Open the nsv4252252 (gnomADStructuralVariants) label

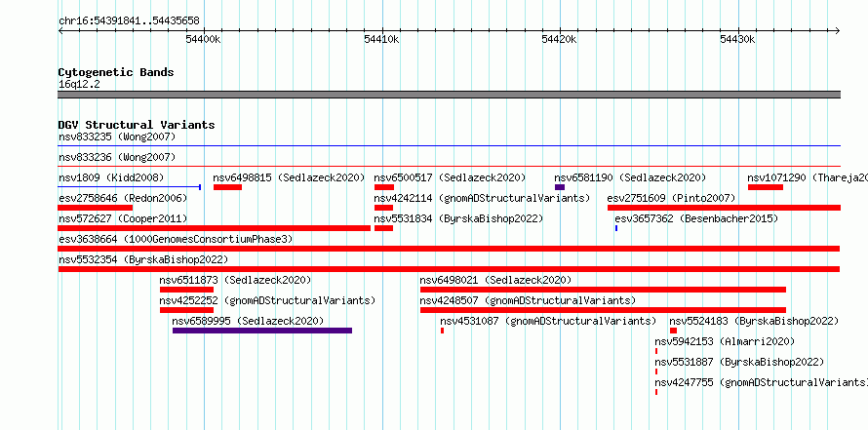[x=267, y=300]
